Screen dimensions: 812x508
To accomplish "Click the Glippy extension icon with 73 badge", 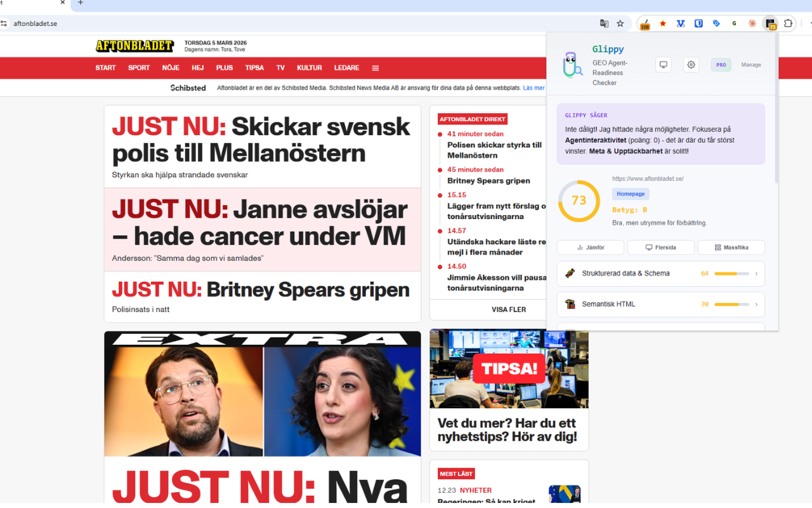I will coord(770,24).
